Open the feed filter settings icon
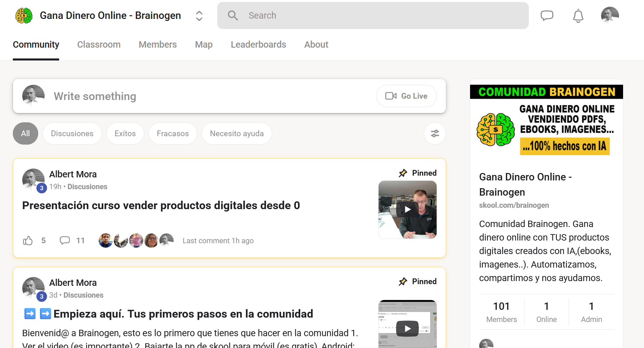The width and height of the screenshot is (644, 348). [x=435, y=133]
